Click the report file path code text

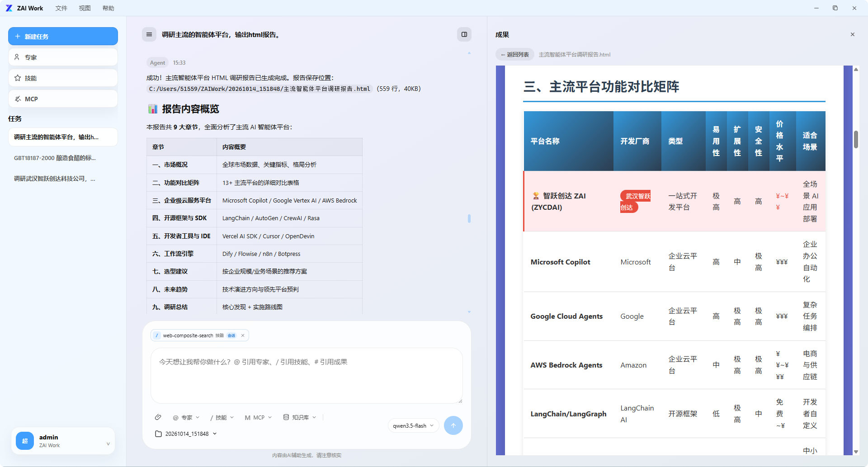[x=259, y=89]
